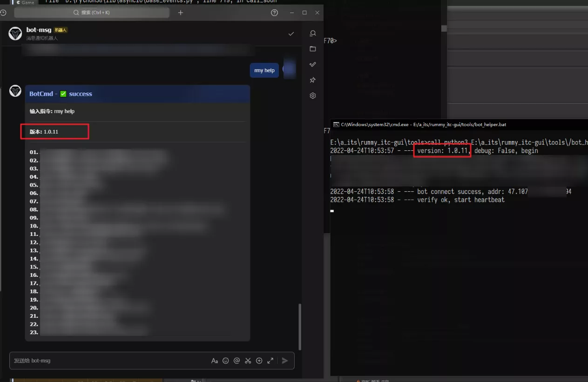Screen dimensions: 588x382
Task: Click the cmd.exe window title bar icon
Action: point(336,124)
